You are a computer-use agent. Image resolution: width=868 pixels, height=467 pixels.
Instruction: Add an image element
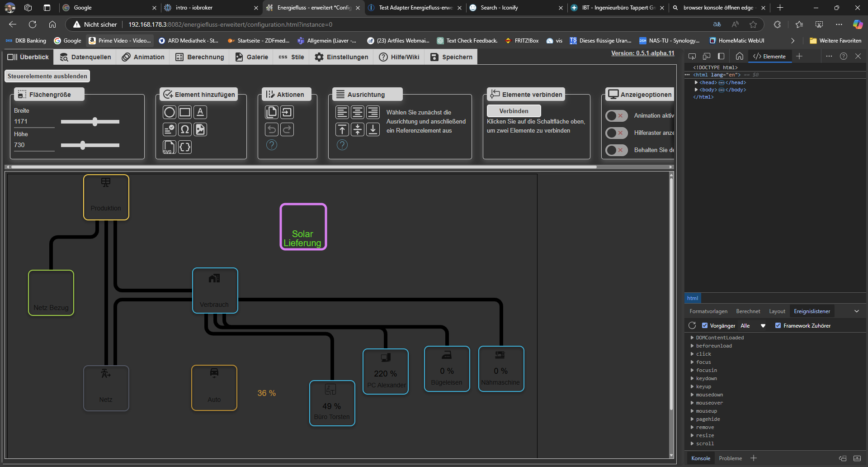pyautogui.click(x=200, y=129)
